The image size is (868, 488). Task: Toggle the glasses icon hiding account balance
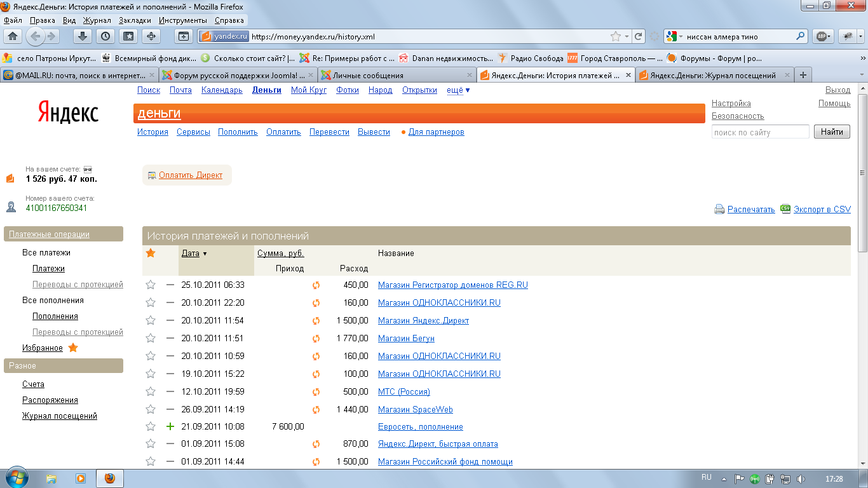pyautogui.click(x=88, y=170)
